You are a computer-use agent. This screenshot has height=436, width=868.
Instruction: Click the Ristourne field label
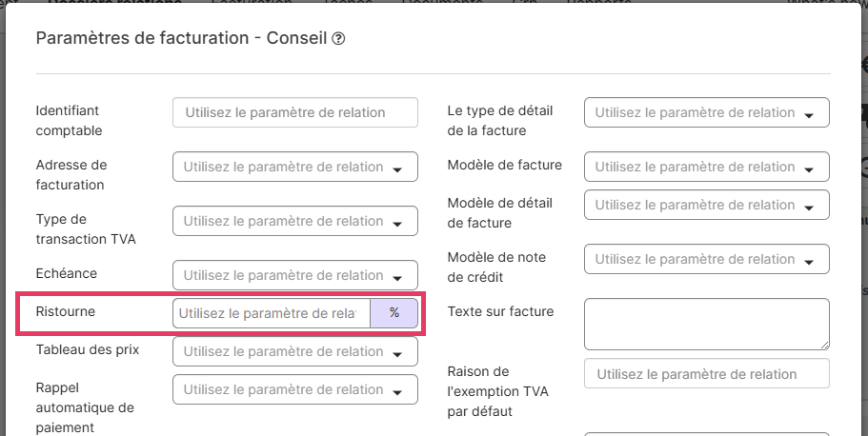coord(66,311)
